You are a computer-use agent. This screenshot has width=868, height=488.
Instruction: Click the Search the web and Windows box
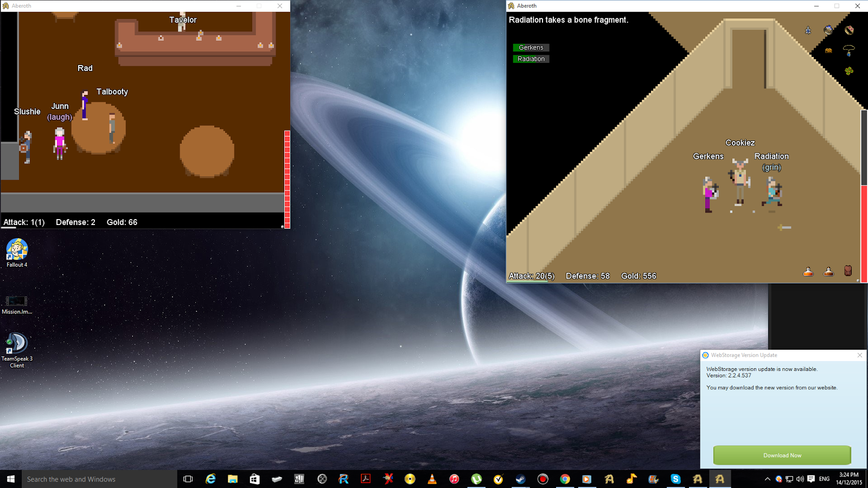pyautogui.click(x=99, y=479)
